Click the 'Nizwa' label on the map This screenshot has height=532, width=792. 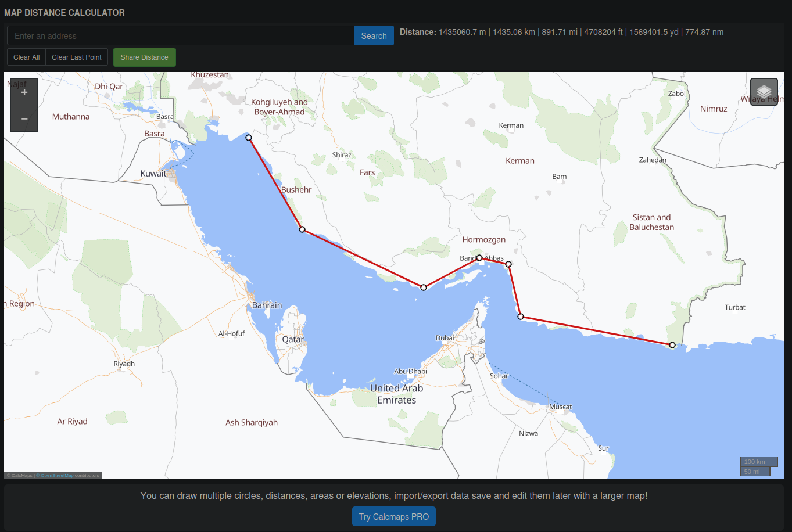coord(529,433)
